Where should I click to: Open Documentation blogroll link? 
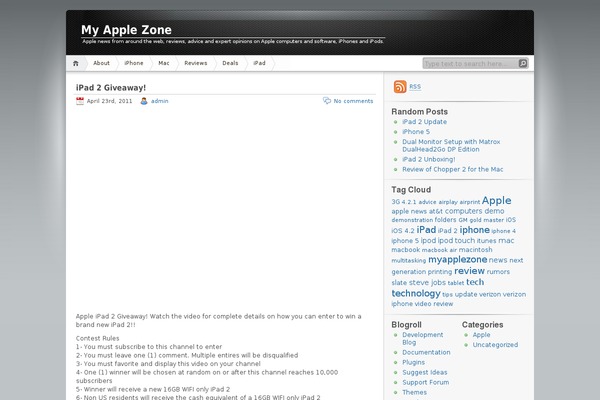pos(426,352)
